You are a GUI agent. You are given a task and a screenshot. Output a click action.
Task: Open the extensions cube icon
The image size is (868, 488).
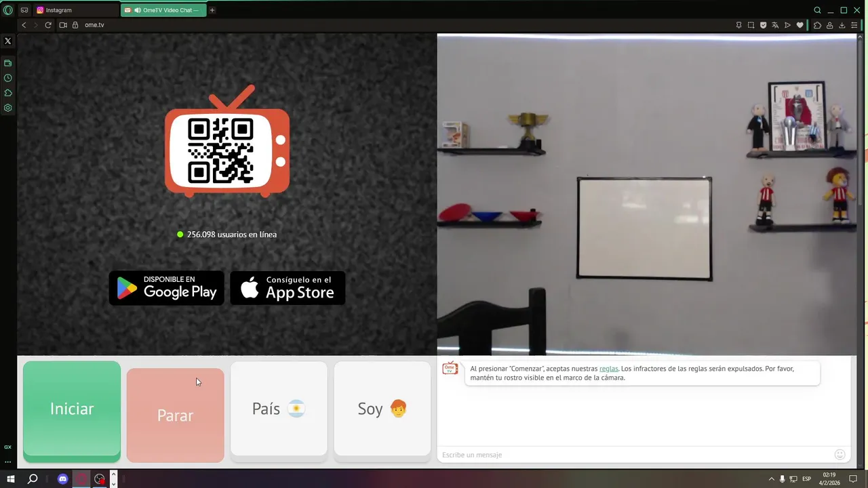817,25
